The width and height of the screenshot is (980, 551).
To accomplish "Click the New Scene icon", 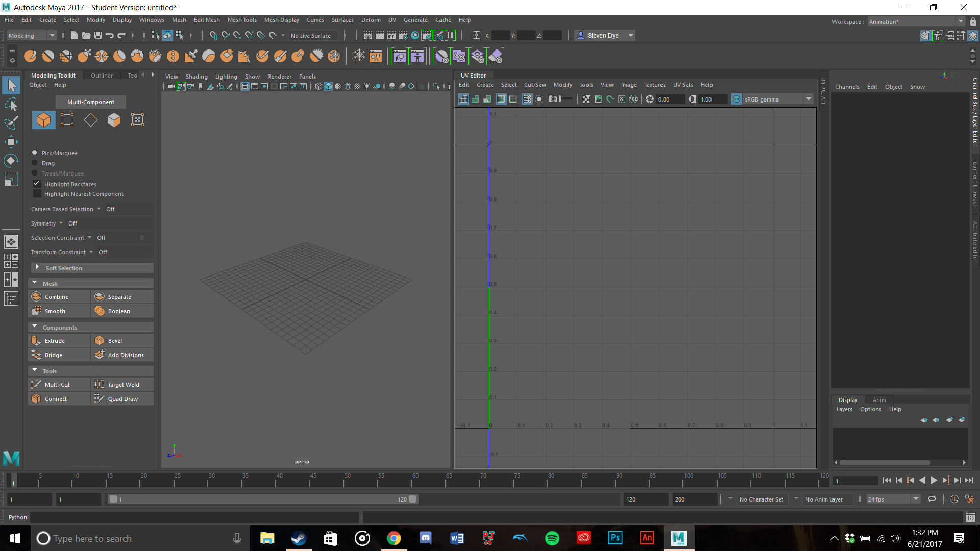I will pyautogui.click(x=75, y=35).
